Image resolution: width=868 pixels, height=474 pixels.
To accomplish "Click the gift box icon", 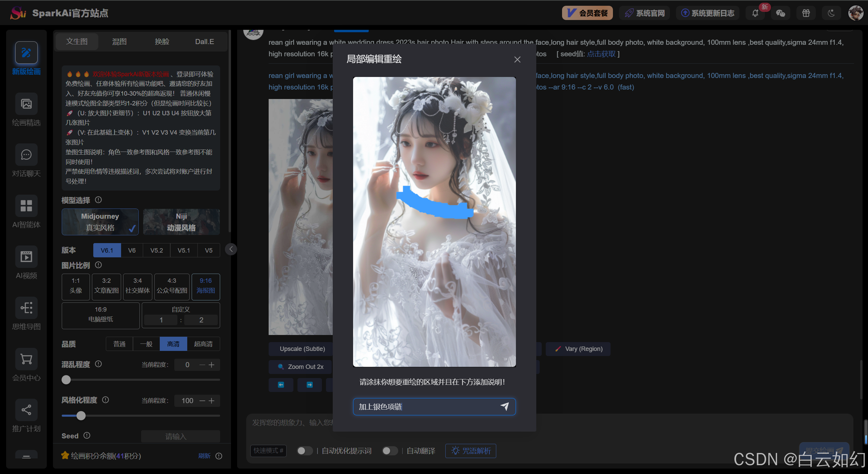I will point(806,13).
